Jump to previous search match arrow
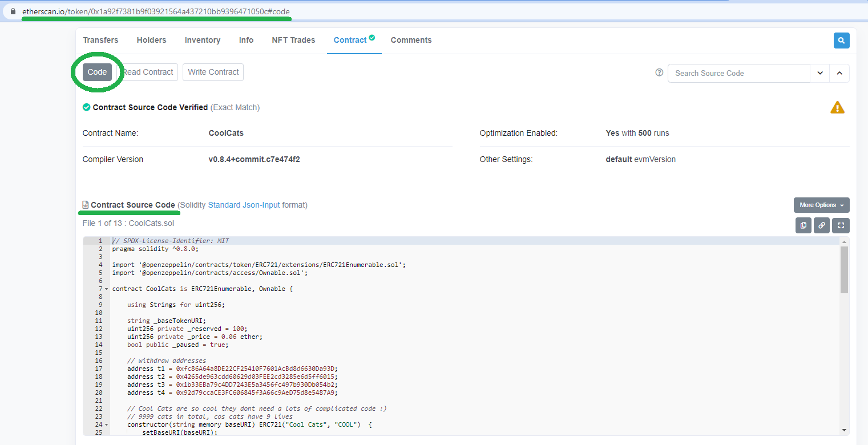 click(x=839, y=73)
